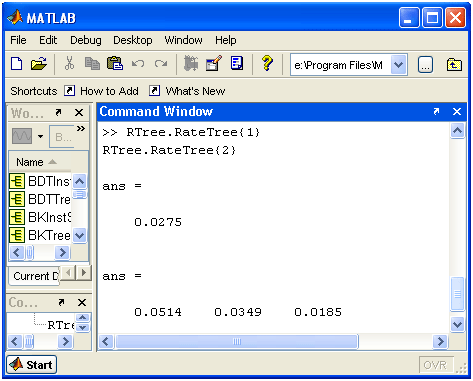The image size is (473, 381).
Task: Click the Shortcuts label
Action: click(34, 91)
